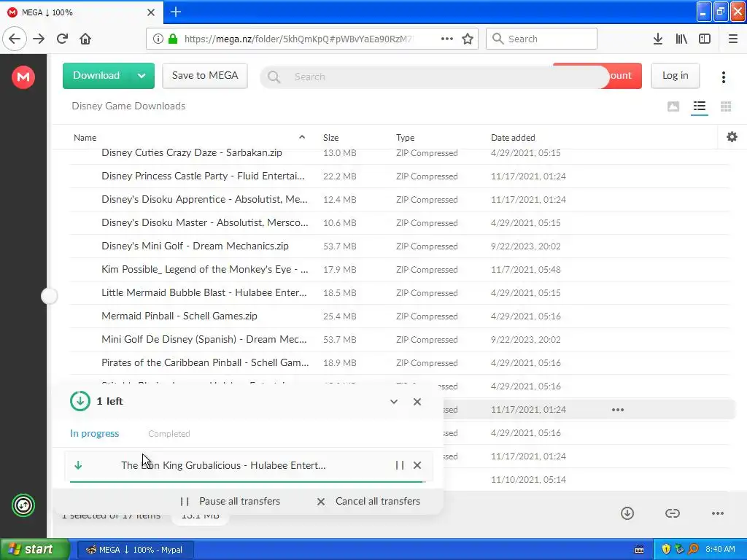Go forward to the next page
The image size is (747, 560).
39,39
